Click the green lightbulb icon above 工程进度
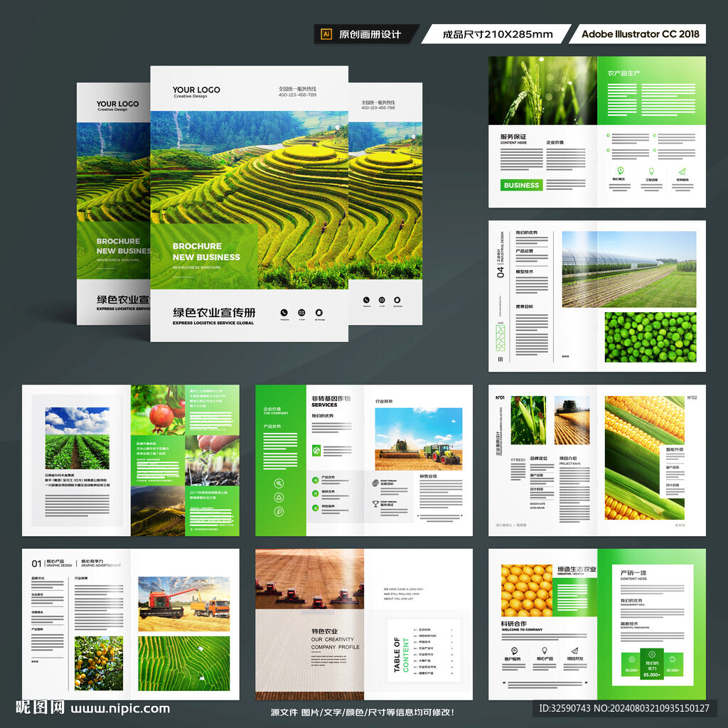Screen dimensions: 728x728 pyautogui.click(x=651, y=171)
